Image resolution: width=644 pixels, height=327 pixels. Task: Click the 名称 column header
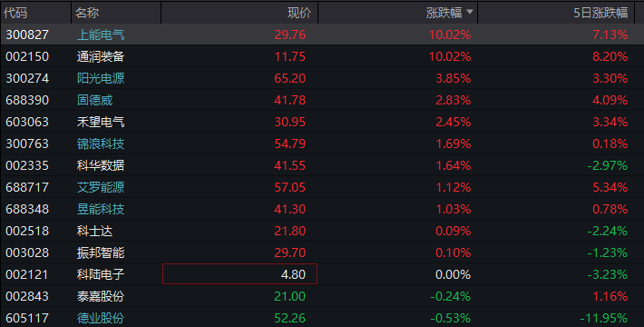coord(87,13)
